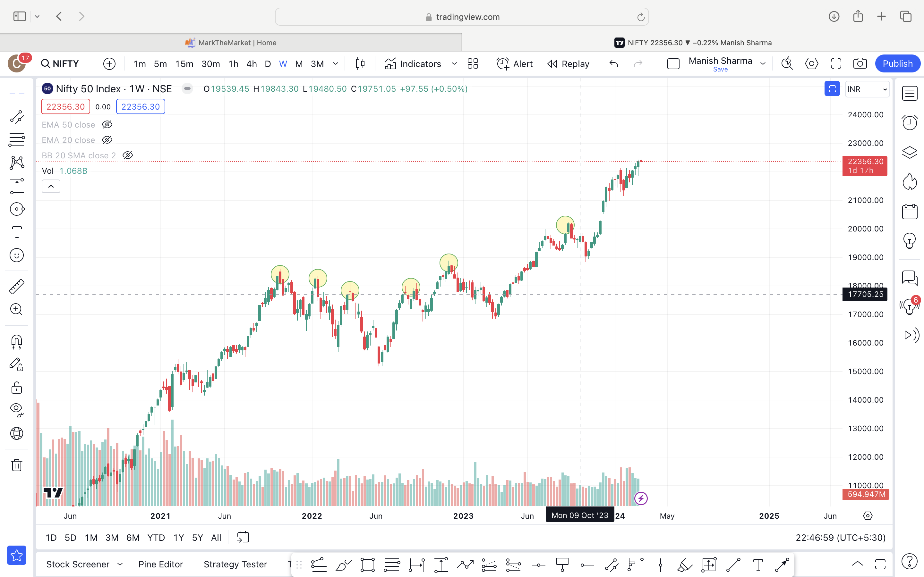This screenshot has height=577, width=924.
Task: Open the Fibonacci retracement tool group
Action: point(17,140)
